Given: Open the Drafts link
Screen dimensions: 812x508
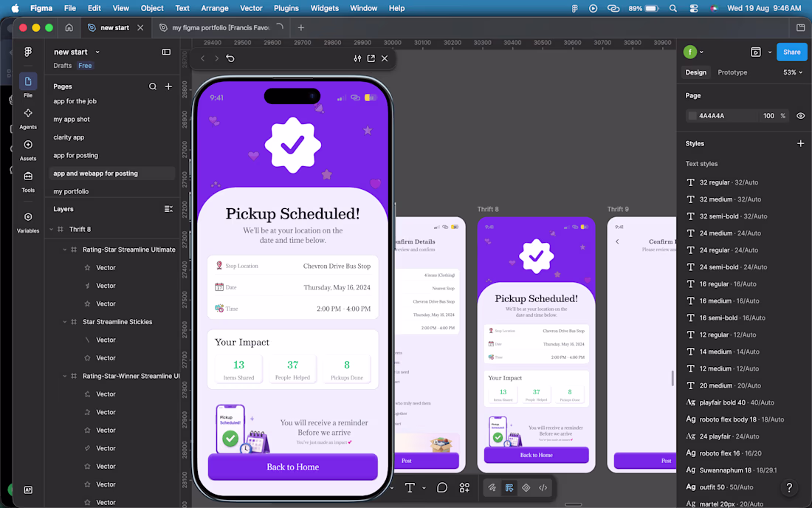Looking at the screenshot, I should tap(62, 66).
